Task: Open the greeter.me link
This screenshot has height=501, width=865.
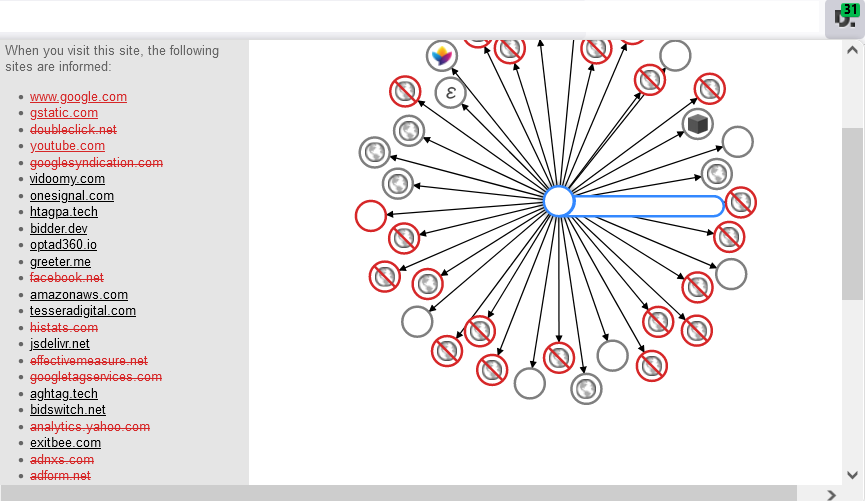Action: click(60, 261)
